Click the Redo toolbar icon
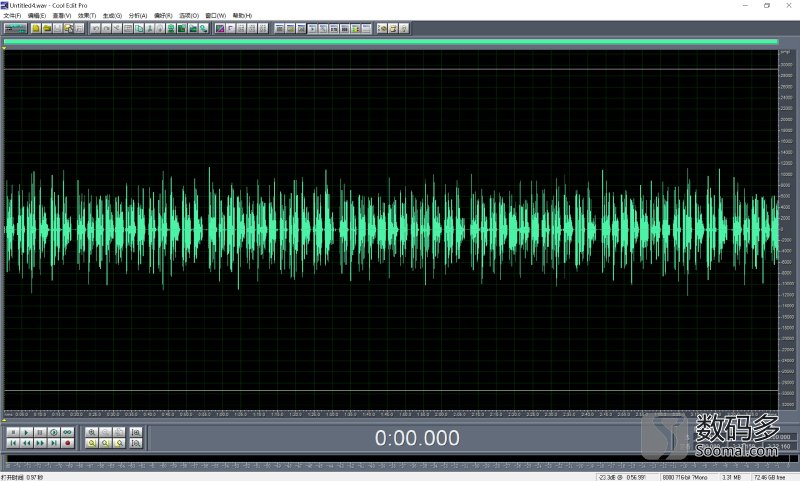 (x=106, y=29)
